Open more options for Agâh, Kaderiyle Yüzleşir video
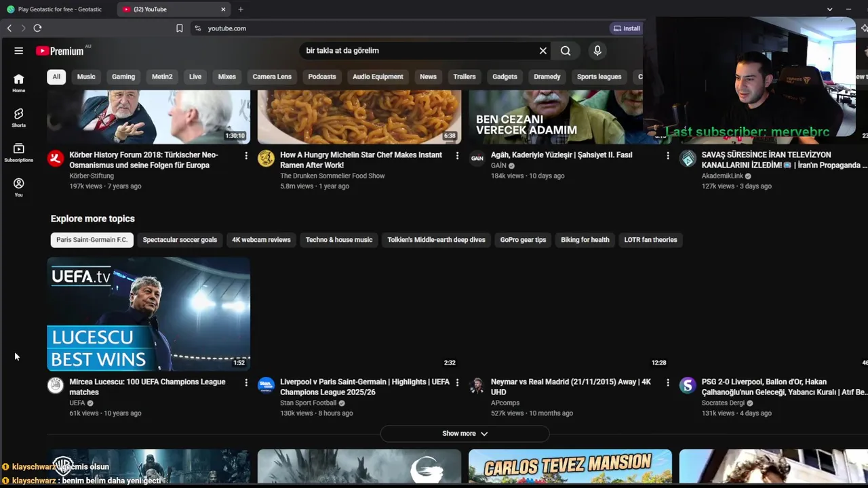This screenshot has width=868, height=488. [x=668, y=156]
